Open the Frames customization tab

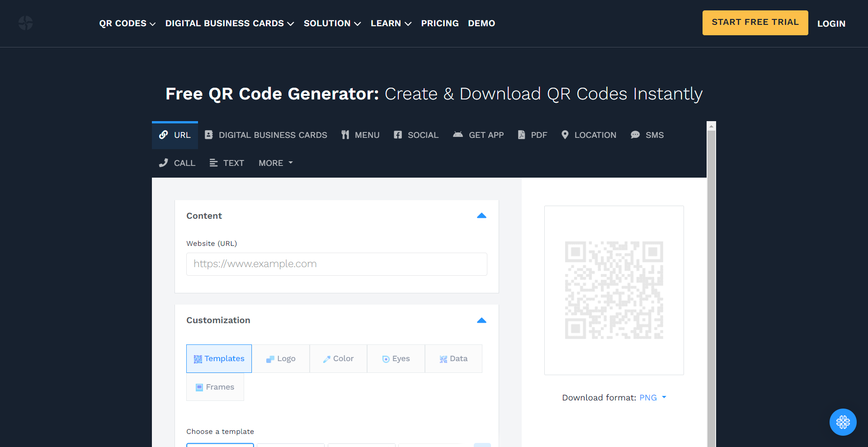[x=215, y=387]
